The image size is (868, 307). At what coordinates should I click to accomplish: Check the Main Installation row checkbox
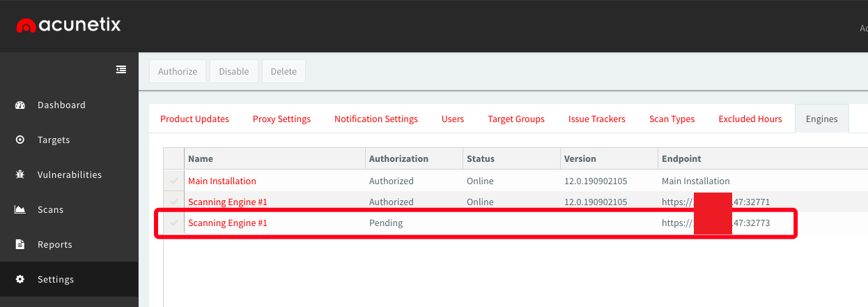(173, 181)
